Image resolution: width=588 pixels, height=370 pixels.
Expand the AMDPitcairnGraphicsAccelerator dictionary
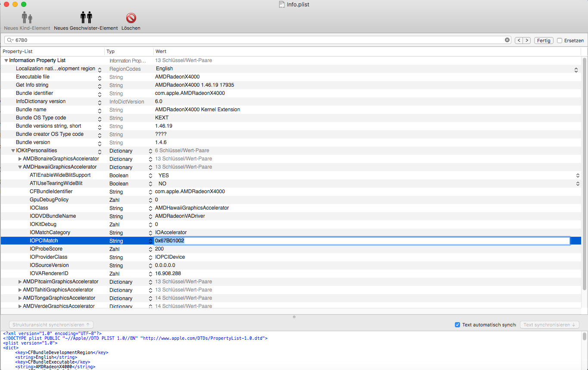pos(20,282)
